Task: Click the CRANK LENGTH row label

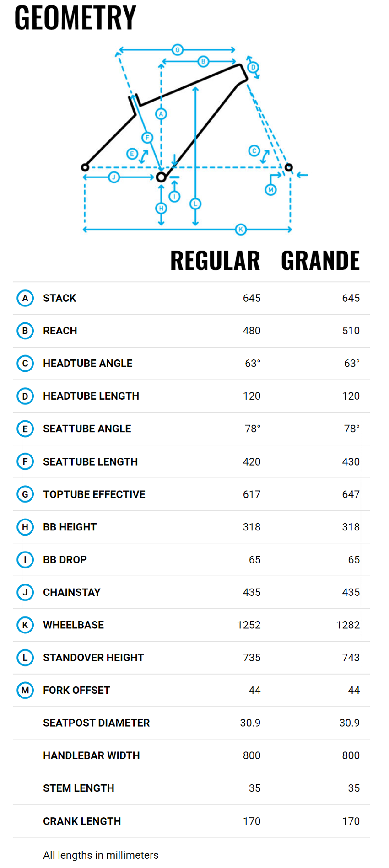Action: point(82,821)
